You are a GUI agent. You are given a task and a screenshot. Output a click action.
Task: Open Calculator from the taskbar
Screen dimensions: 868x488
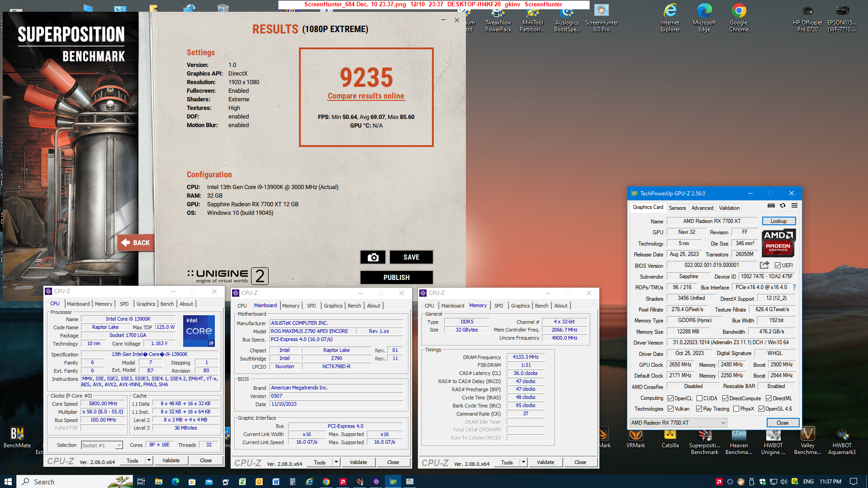click(292, 482)
